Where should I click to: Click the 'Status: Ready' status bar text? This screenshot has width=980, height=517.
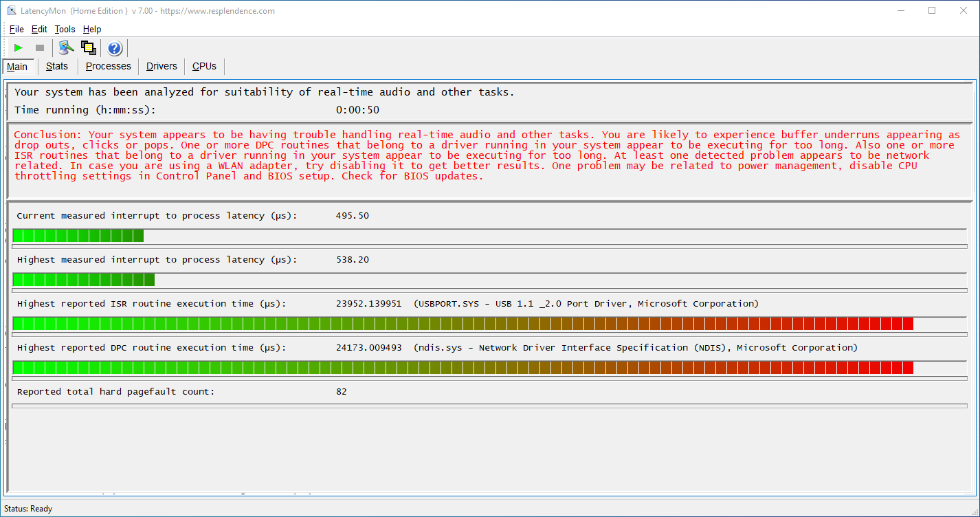coord(28,509)
